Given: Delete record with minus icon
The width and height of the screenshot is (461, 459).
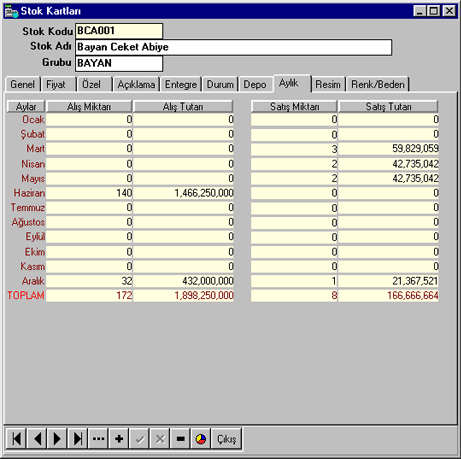Looking at the screenshot, I should pyautogui.click(x=180, y=439).
